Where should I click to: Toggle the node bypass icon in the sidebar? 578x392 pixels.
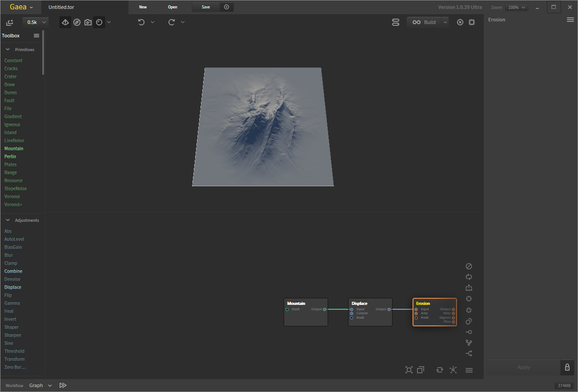click(469, 266)
